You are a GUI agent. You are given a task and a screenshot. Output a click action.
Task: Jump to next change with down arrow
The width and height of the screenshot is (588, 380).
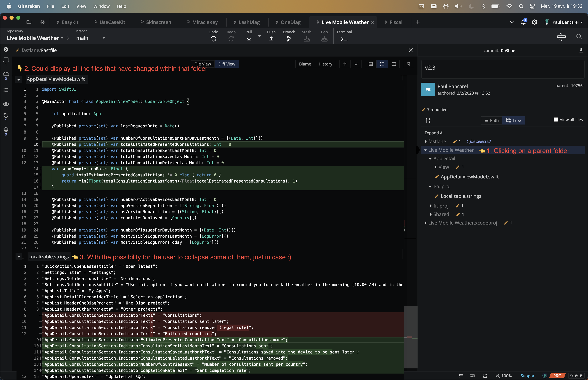(x=356, y=64)
